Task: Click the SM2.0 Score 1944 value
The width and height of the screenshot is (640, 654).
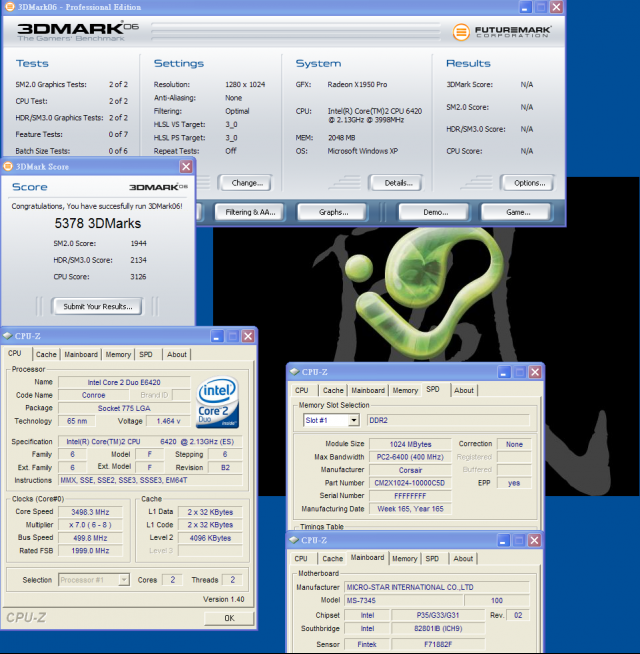Action: (x=138, y=243)
